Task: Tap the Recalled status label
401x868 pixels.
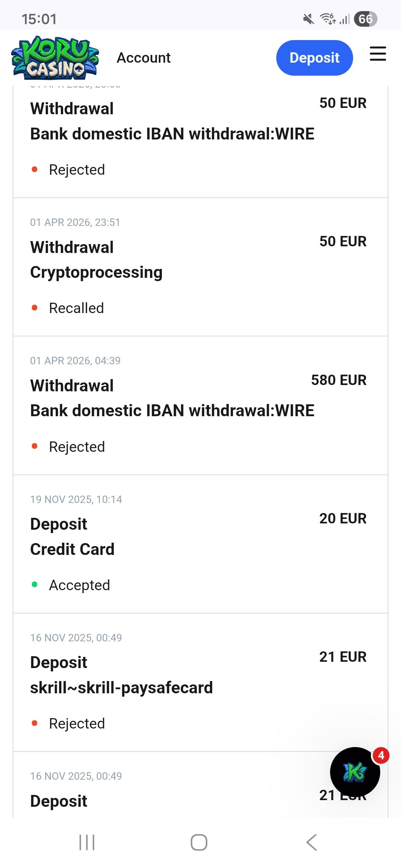Action: tap(76, 308)
